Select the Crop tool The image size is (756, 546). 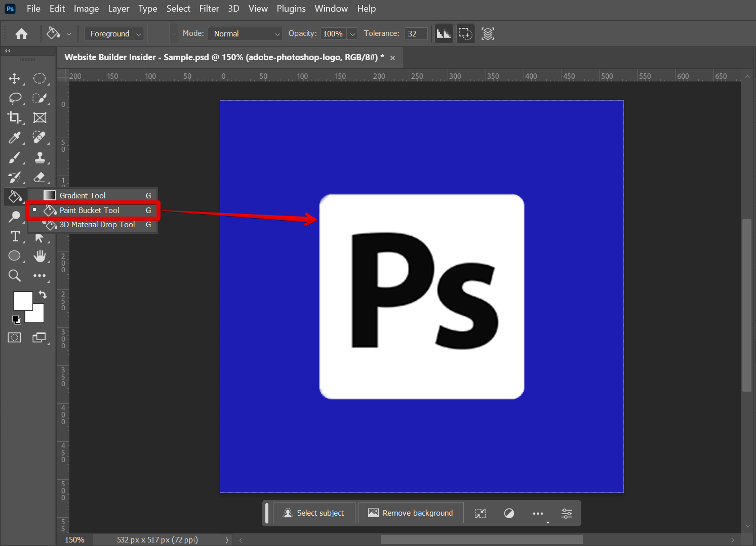point(14,117)
